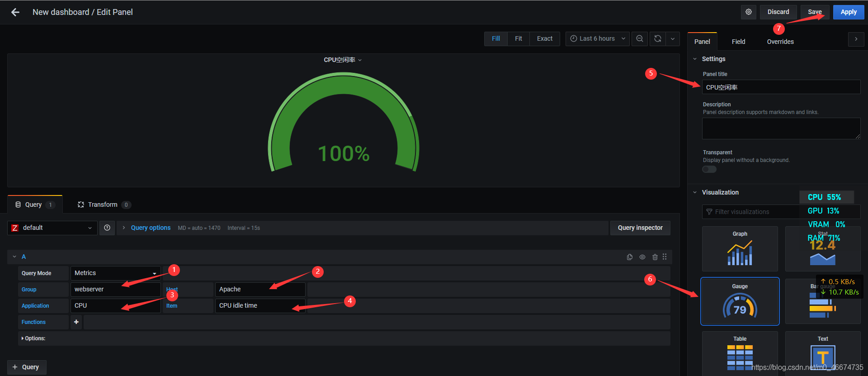Add a function with plus icon
The width and height of the screenshot is (868, 376).
pos(76,322)
